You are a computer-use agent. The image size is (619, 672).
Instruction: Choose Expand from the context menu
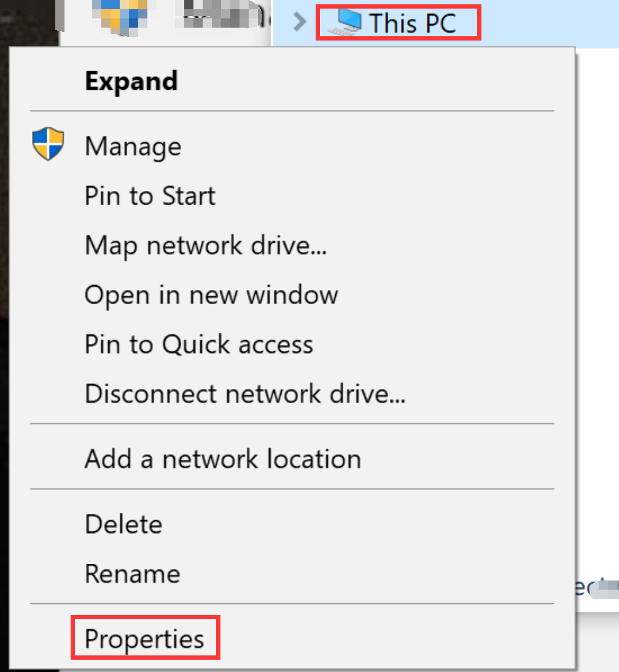(x=131, y=80)
